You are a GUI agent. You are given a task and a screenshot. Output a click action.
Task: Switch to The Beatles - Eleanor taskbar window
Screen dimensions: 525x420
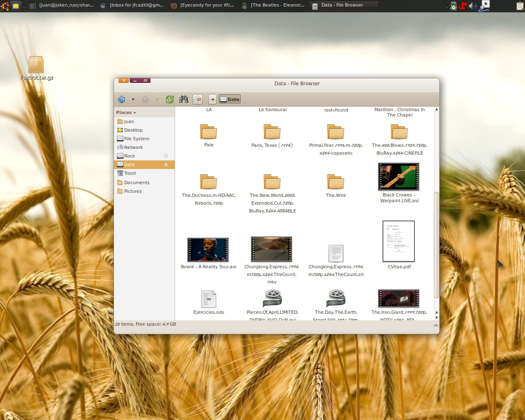pyautogui.click(x=274, y=5)
